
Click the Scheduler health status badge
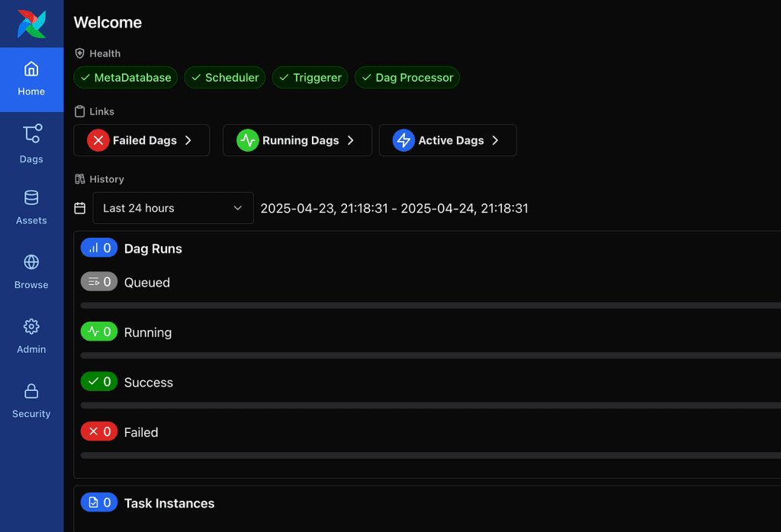(225, 78)
